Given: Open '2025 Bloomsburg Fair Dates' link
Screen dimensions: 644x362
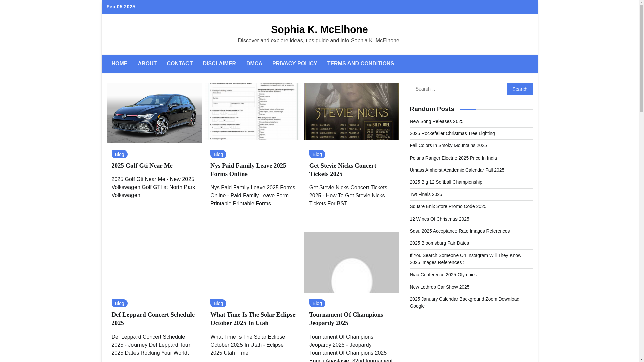Looking at the screenshot, I should [x=439, y=243].
